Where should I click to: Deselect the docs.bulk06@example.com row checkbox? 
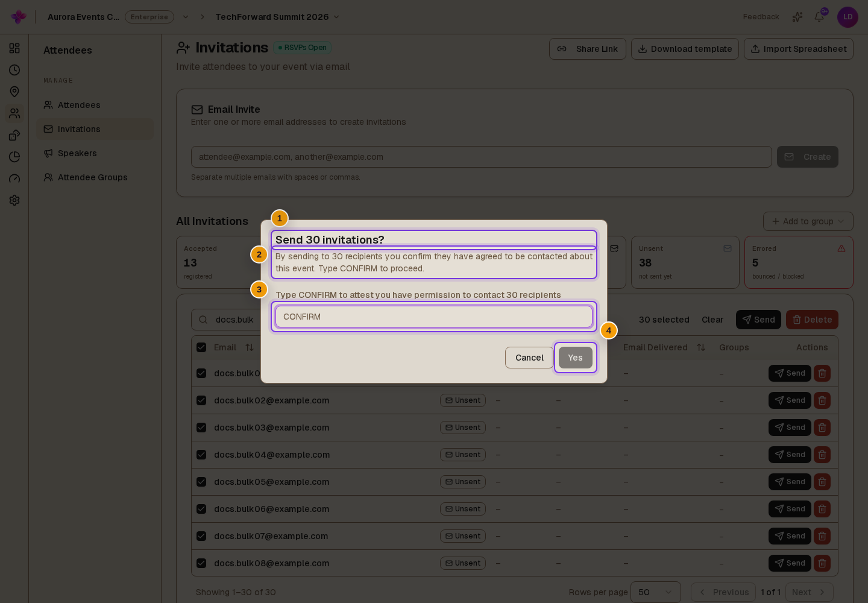pos(201,509)
